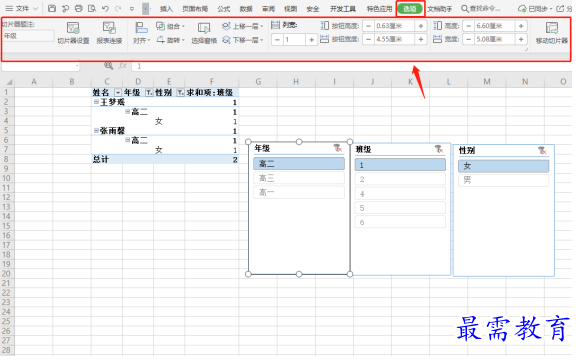
Task: Switch to the 数据 (Data) tab
Action: 246,9
